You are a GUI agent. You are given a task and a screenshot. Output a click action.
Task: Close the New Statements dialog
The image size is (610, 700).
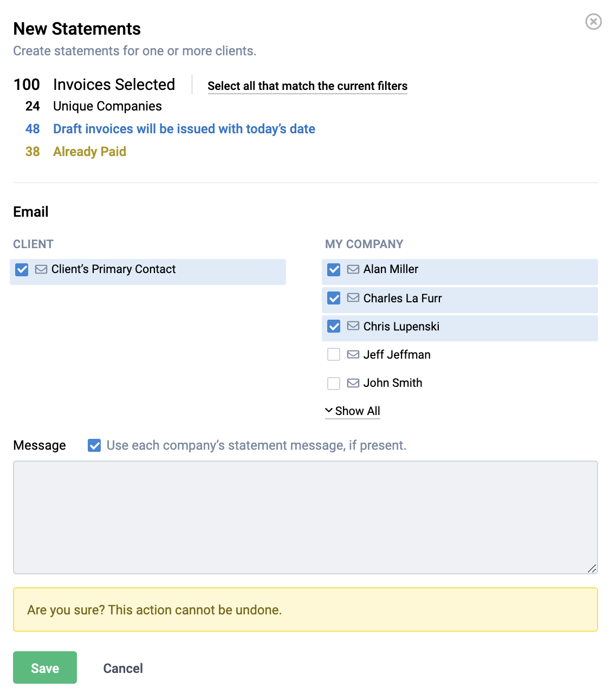coord(593,22)
